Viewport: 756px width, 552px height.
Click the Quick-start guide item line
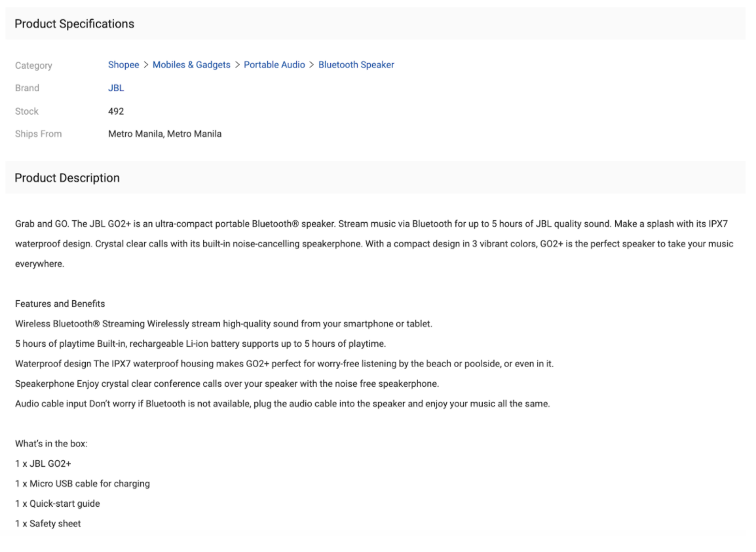57,503
